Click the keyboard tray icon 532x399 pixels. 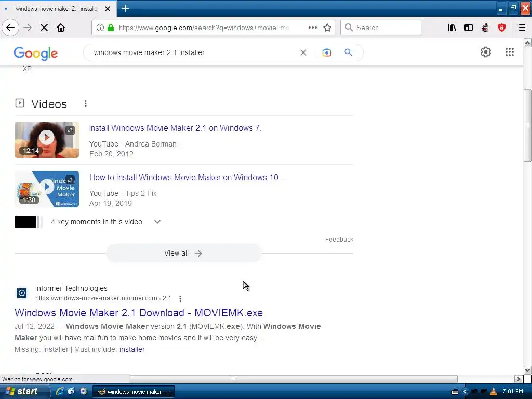(455, 392)
